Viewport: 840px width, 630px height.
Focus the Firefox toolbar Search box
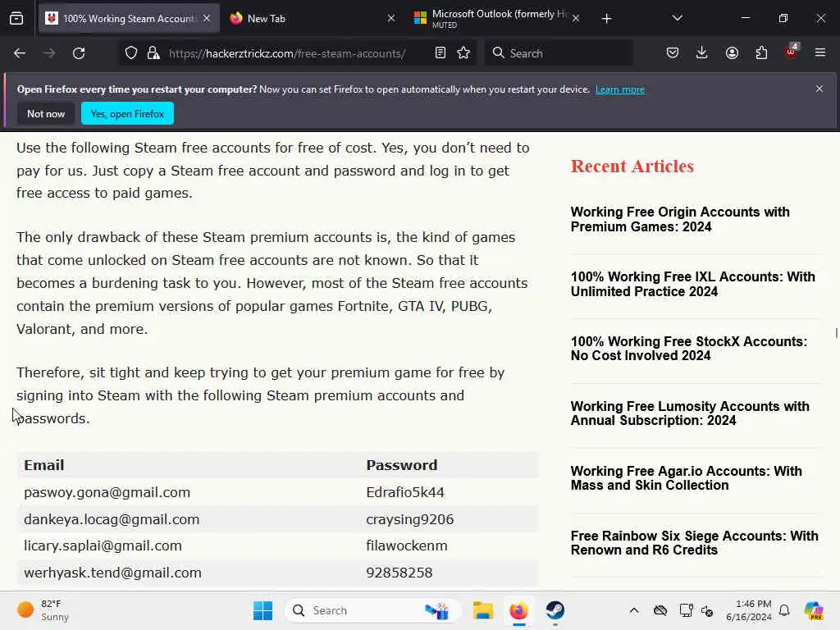coord(559,53)
